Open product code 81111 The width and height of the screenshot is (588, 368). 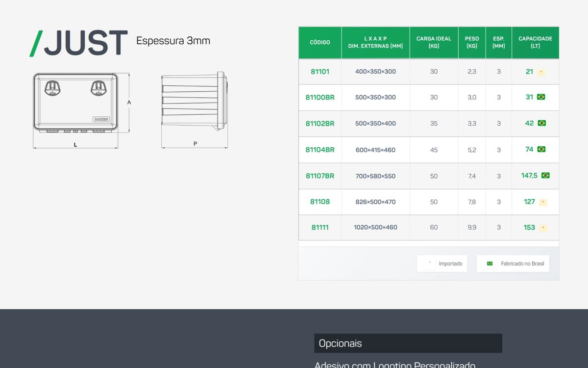320,227
